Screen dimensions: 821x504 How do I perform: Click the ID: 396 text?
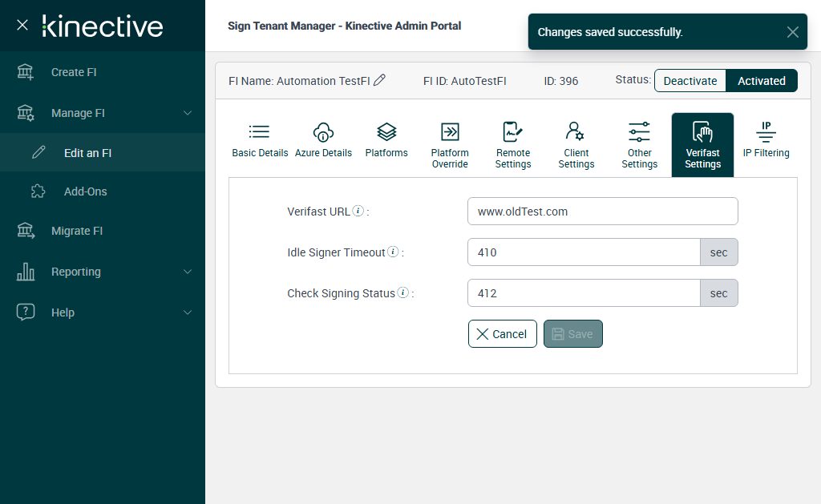(560, 81)
